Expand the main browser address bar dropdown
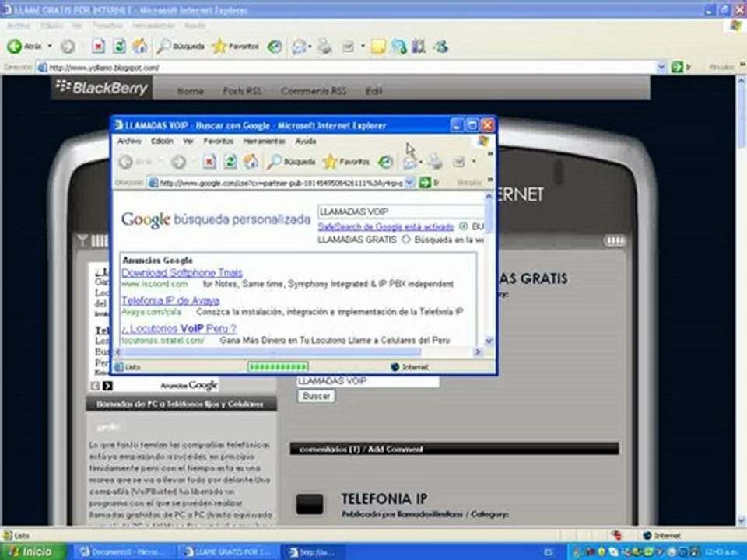Viewport: 747px width, 560px height. click(x=661, y=67)
